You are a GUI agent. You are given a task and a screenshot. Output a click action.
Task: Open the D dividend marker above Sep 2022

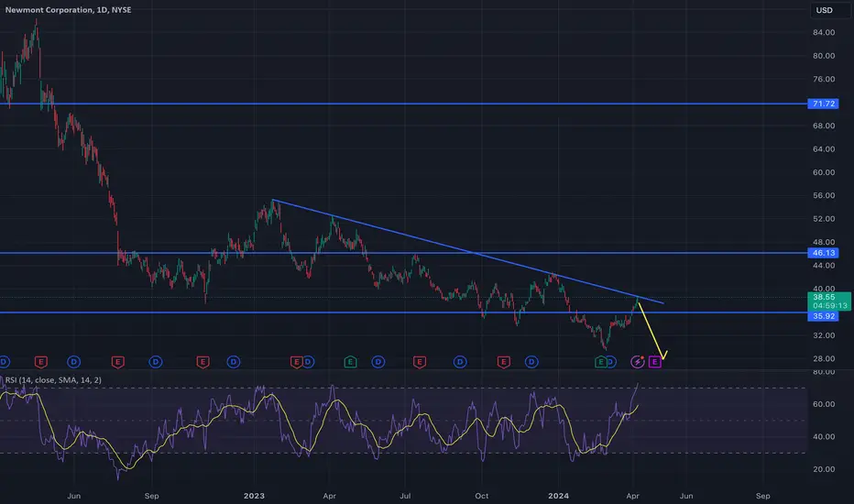tap(156, 362)
